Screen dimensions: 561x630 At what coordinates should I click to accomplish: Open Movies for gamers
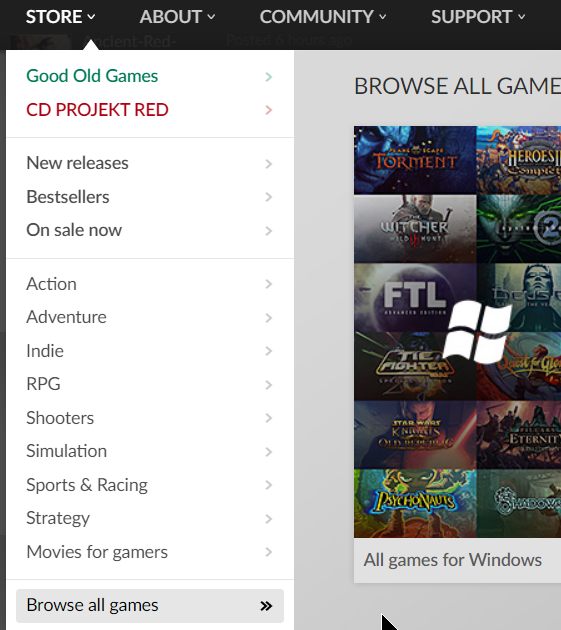pos(150,552)
